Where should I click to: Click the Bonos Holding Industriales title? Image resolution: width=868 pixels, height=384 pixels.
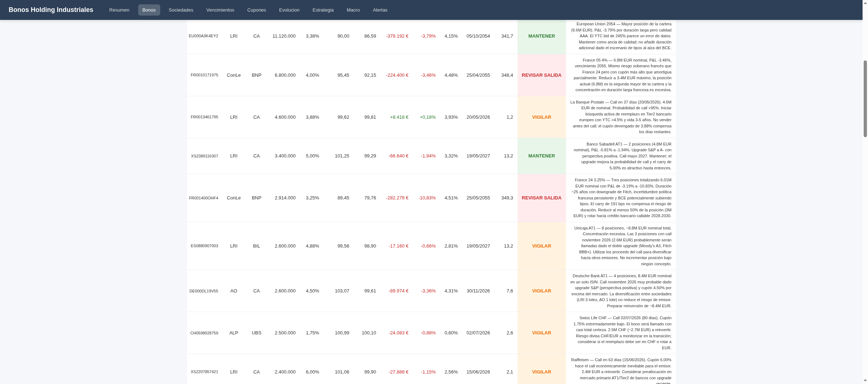point(51,10)
